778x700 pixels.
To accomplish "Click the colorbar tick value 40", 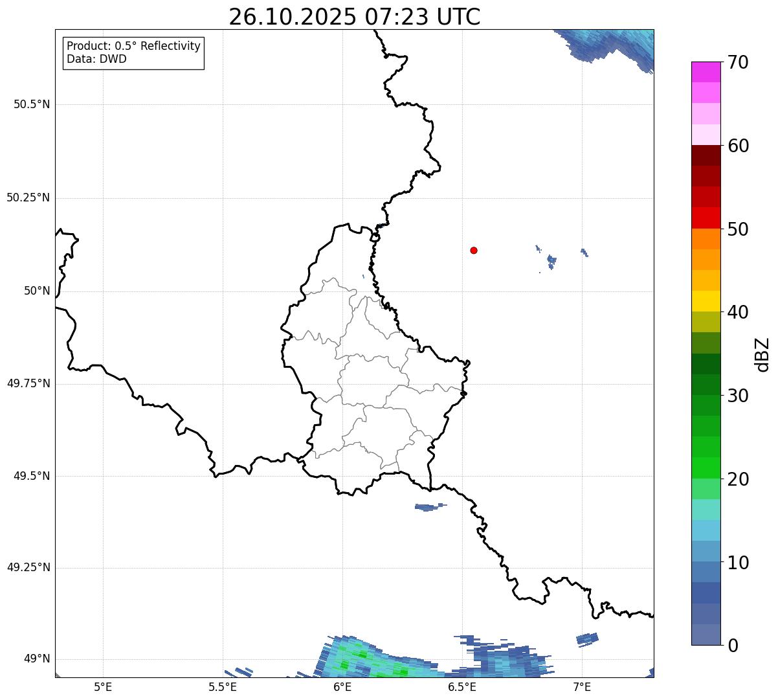I will point(738,312).
